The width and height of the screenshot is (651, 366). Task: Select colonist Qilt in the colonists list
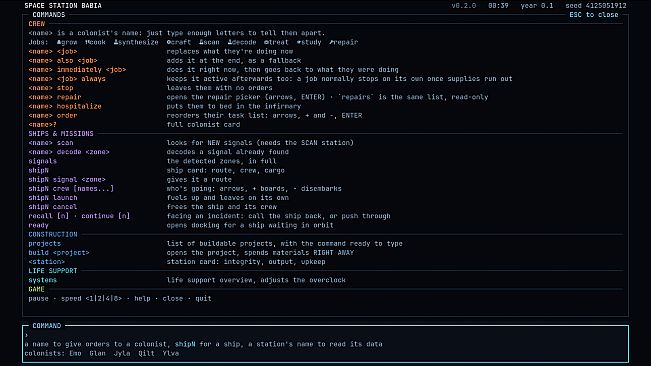146,354
